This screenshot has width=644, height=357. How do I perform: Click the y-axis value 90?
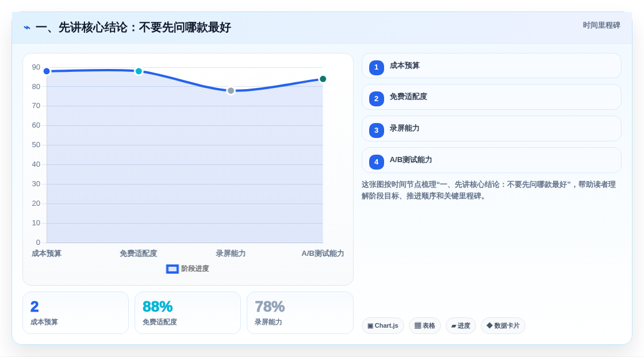tap(36, 67)
